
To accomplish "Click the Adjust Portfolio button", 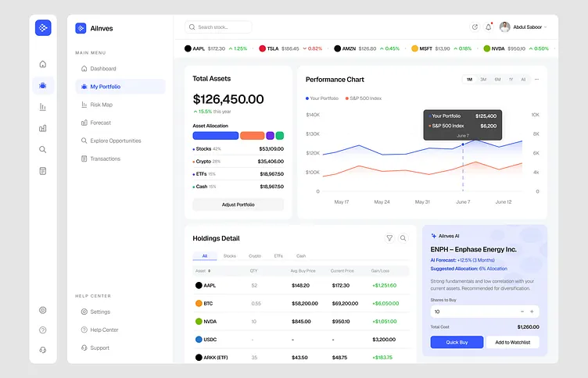I will coord(238,205).
